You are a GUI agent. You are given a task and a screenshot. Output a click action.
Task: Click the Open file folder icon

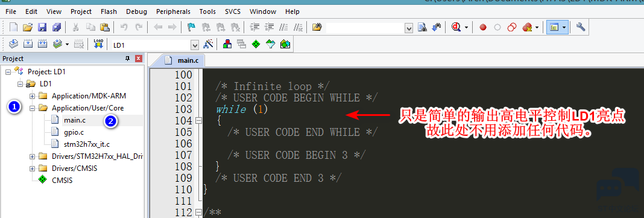pyautogui.click(x=28, y=28)
